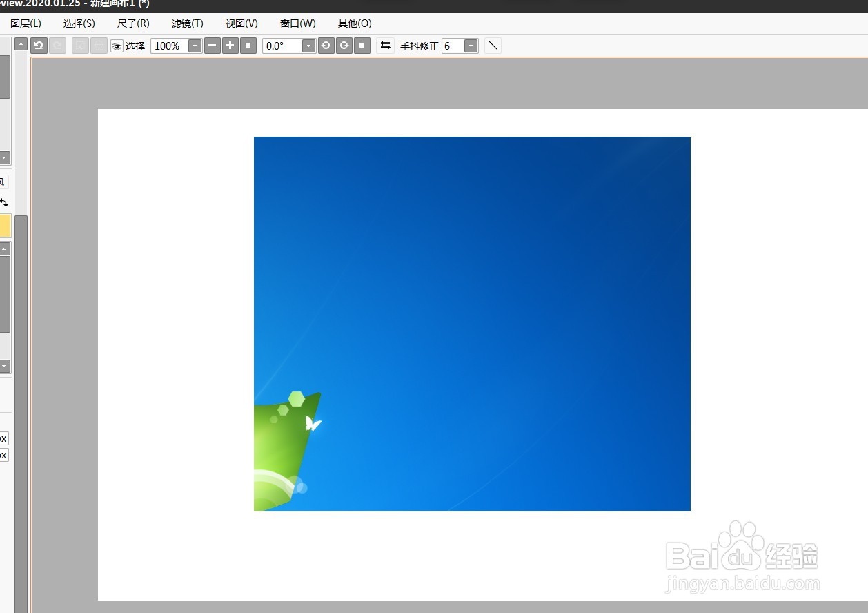The width and height of the screenshot is (868, 613).
Task: Toggle the 选择 eye visibility checkbox
Action: tap(117, 46)
